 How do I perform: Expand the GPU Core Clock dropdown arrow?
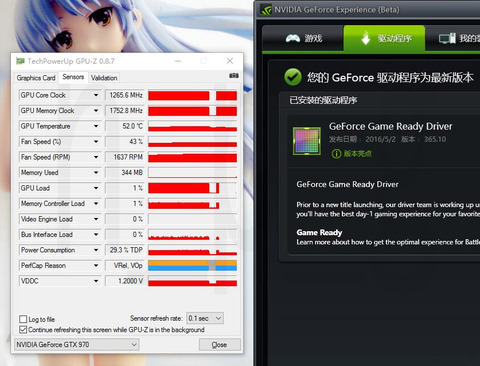click(x=96, y=95)
